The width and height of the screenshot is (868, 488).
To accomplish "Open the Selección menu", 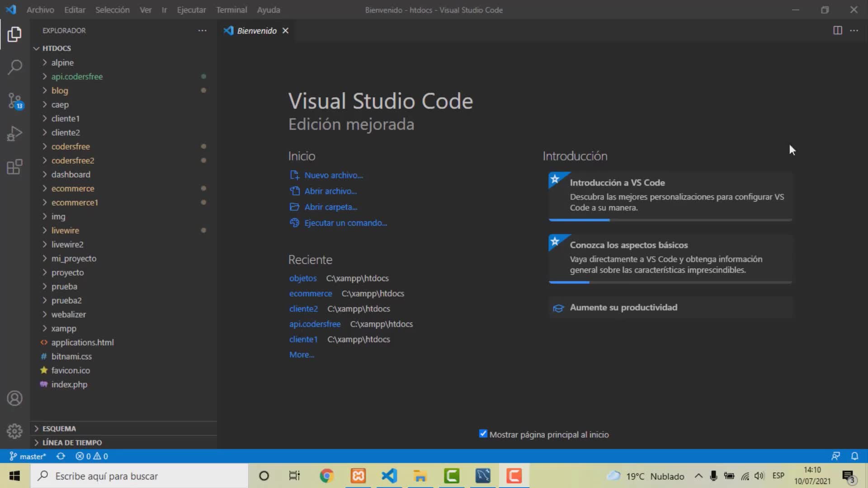I will (x=112, y=10).
